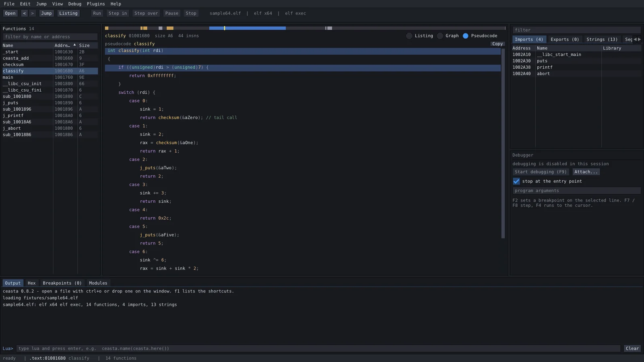Select the checksum function in the list

[x=50, y=65]
